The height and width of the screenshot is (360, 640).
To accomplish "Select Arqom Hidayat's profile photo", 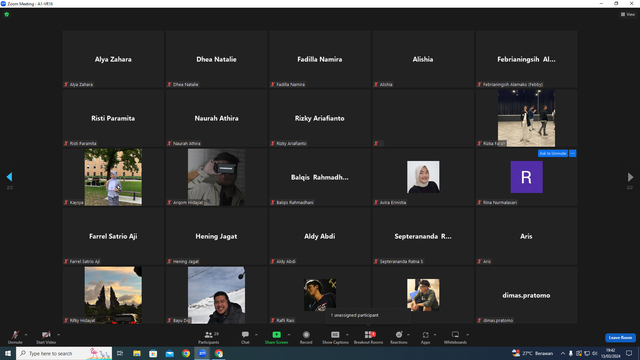I will coord(216,177).
